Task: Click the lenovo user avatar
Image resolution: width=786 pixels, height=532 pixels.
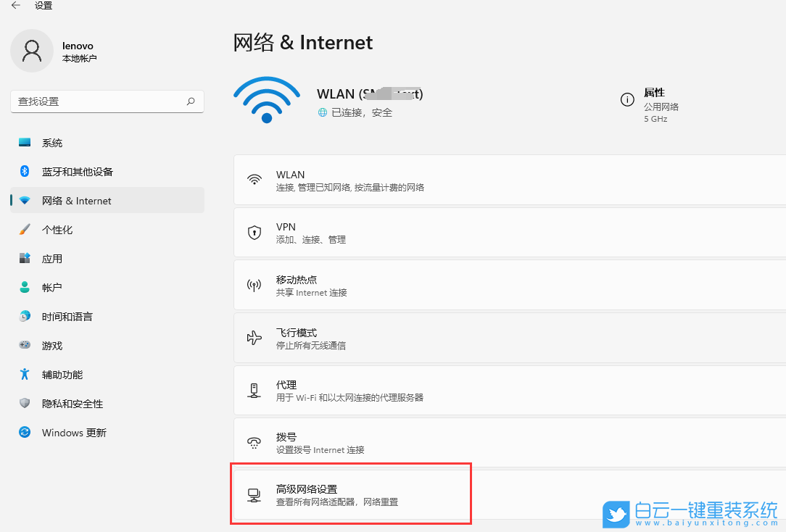Action: (32, 51)
